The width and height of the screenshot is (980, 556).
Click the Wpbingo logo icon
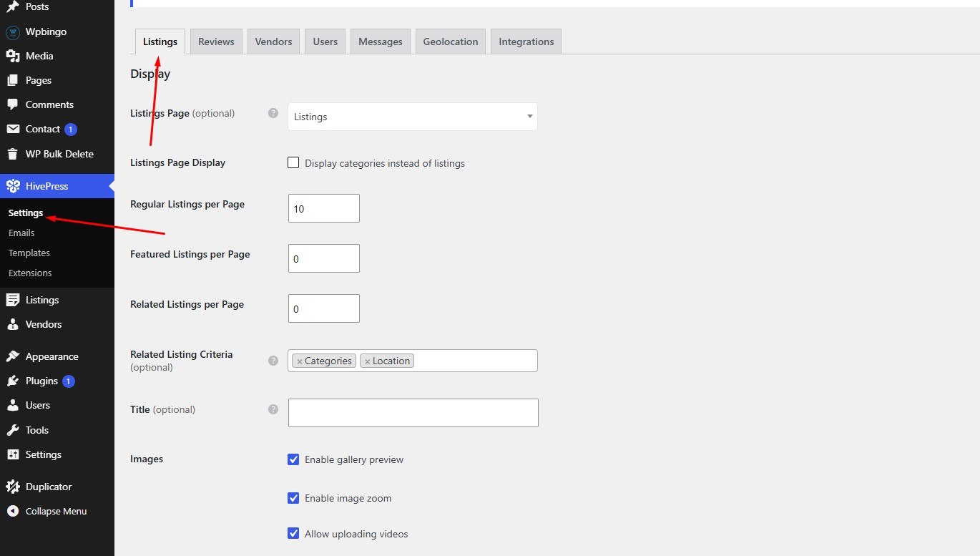[12, 32]
